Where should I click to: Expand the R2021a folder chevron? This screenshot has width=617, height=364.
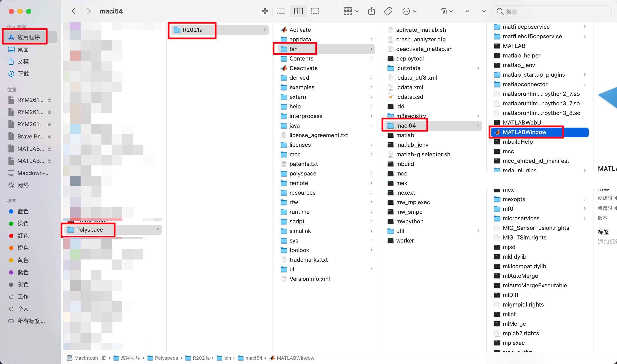(265, 30)
